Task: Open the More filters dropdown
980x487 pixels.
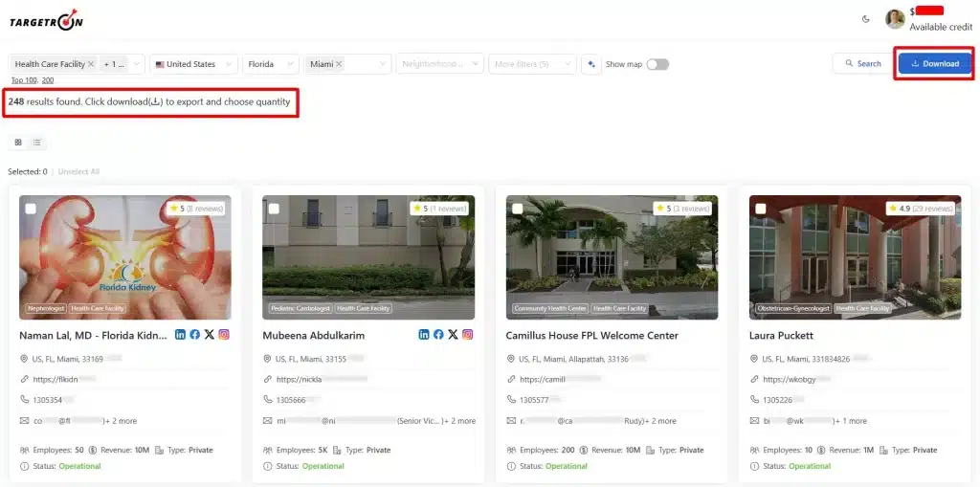Action: coord(532,64)
